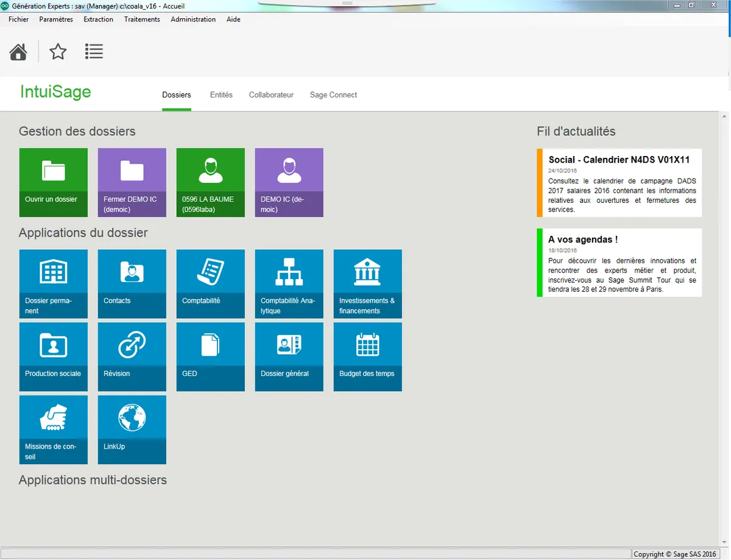Open the 'Production sociale' tile
731x560 pixels.
54,357
